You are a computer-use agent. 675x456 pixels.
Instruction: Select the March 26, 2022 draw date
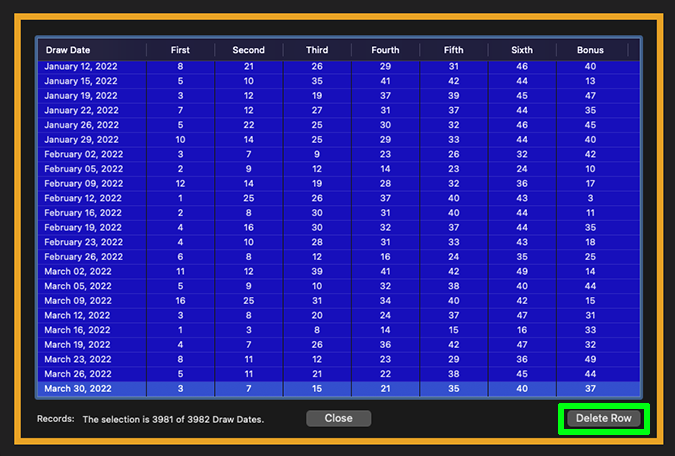(x=78, y=374)
